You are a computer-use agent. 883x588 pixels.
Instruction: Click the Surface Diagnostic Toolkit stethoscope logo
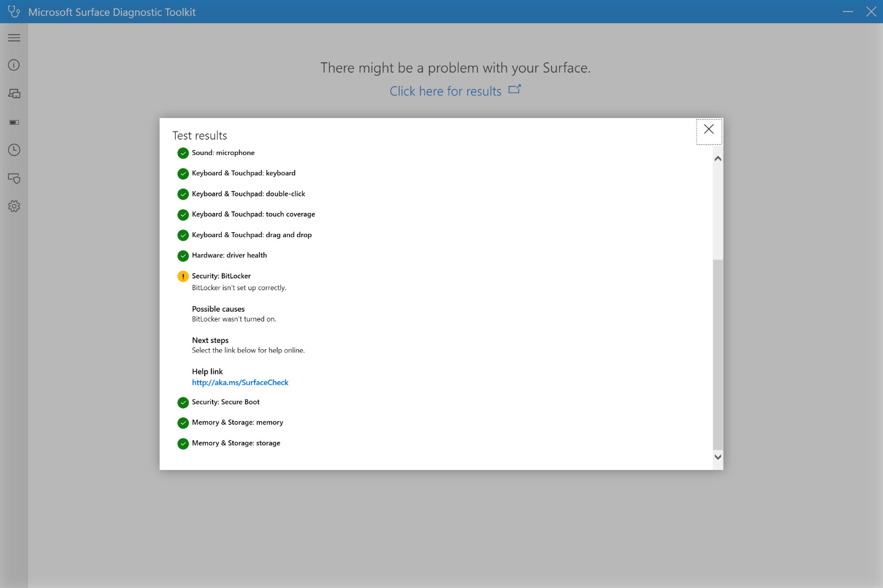[x=14, y=12]
